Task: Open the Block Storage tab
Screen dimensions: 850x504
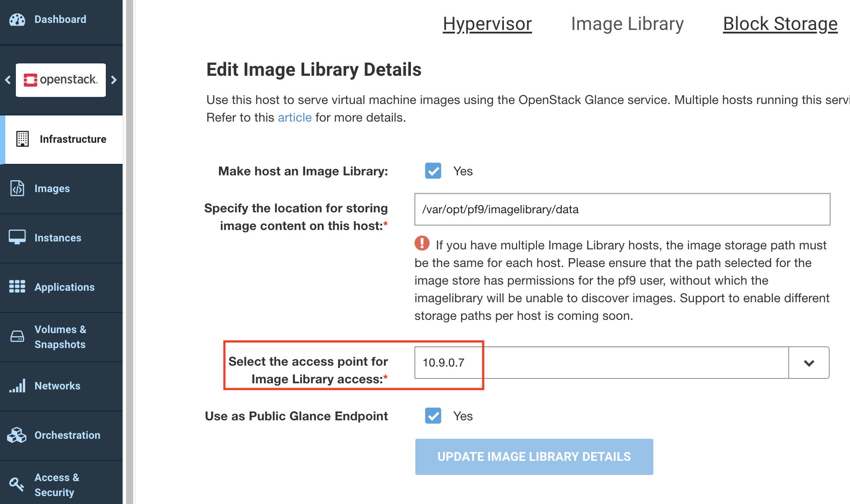Action: pos(780,24)
